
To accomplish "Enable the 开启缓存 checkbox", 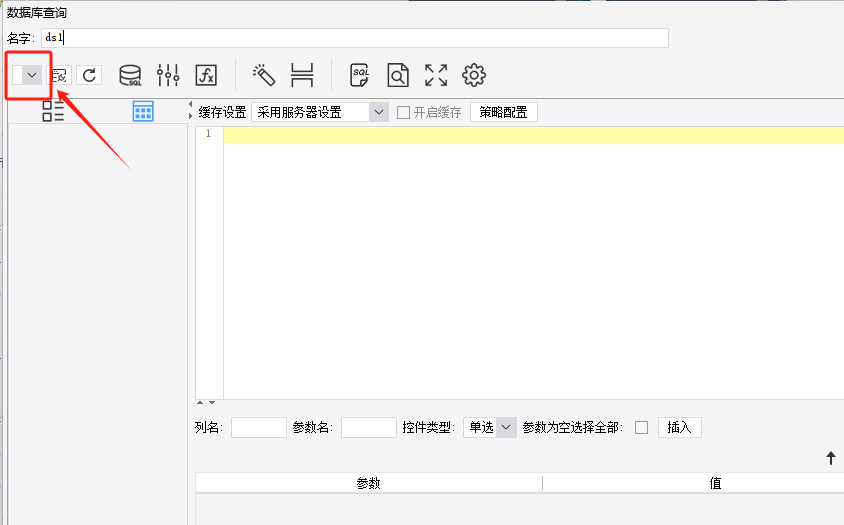I will [x=403, y=113].
